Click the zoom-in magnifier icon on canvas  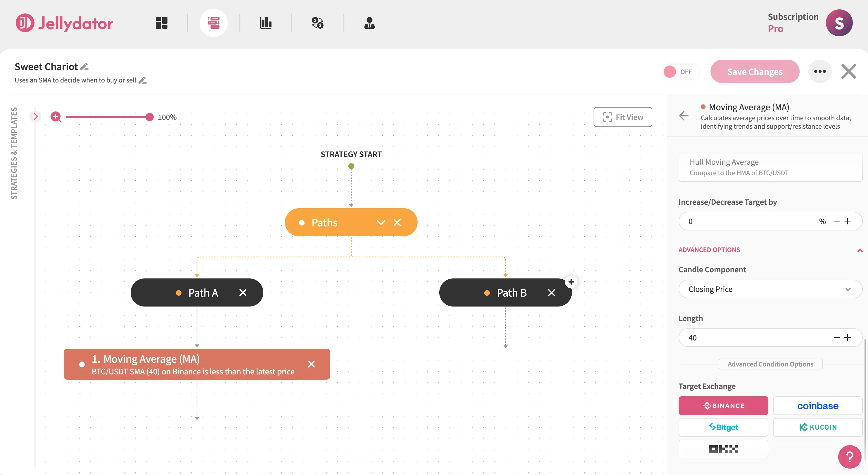56,117
